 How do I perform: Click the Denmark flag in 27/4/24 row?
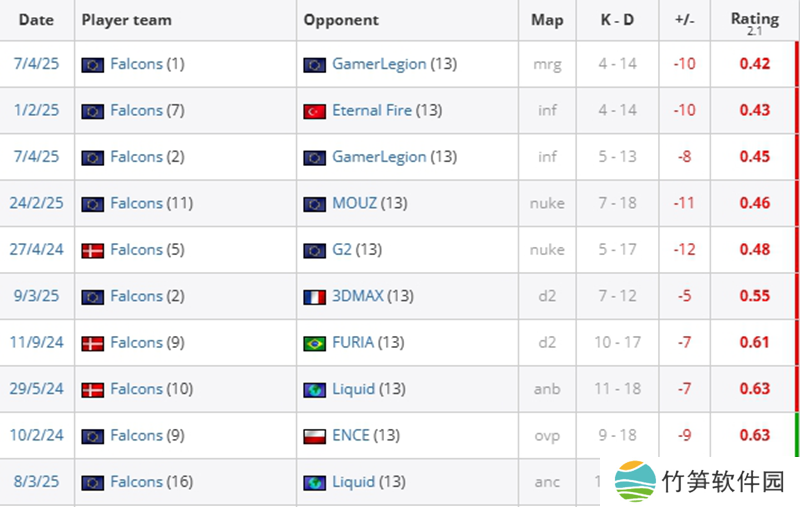point(92,250)
